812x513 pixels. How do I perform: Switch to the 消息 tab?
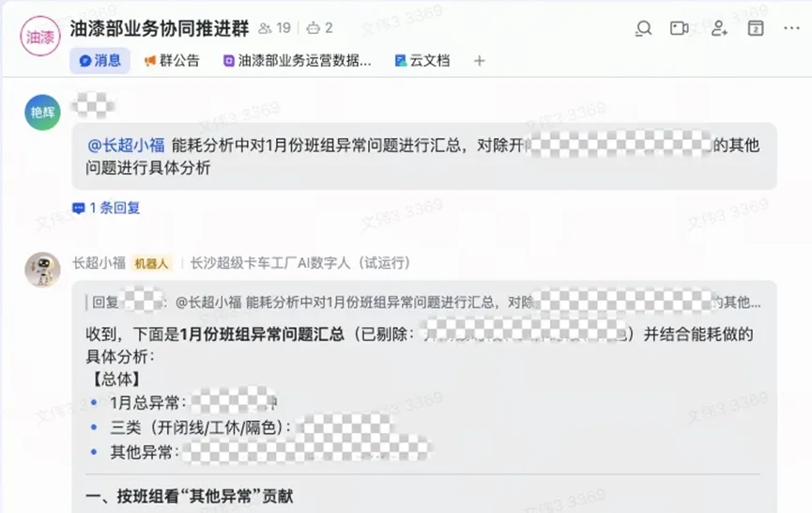pos(100,61)
